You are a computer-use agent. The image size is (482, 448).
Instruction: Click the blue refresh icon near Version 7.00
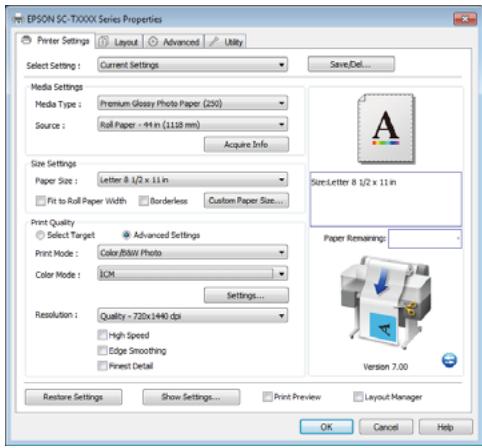(449, 360)
